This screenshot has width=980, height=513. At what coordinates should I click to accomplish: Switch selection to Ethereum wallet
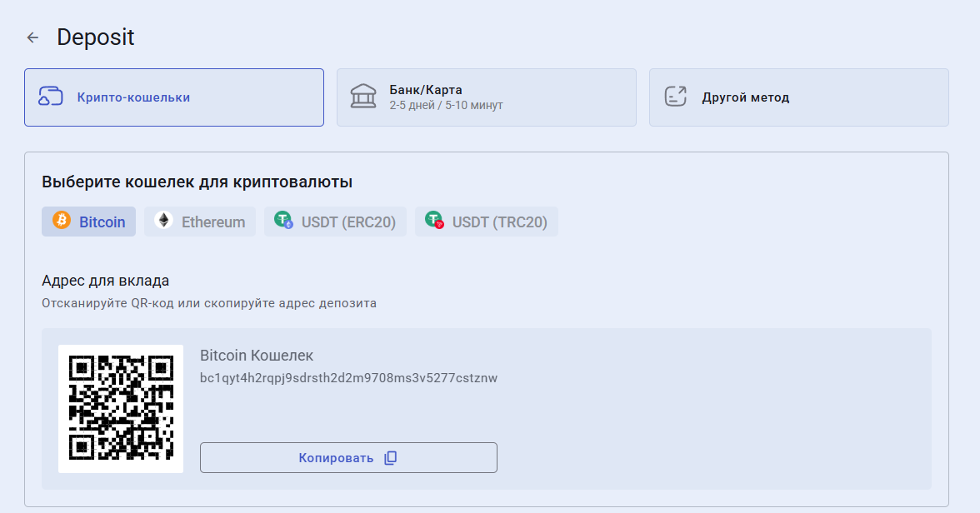200,221
